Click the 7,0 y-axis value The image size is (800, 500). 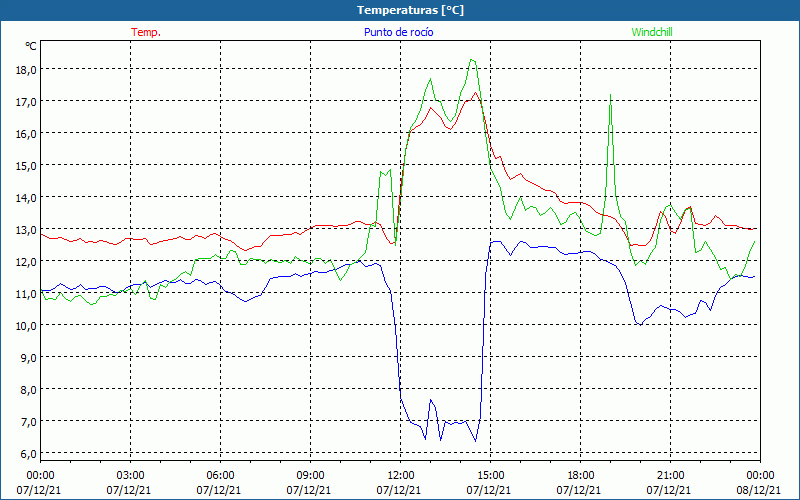(x=29, y=422)
